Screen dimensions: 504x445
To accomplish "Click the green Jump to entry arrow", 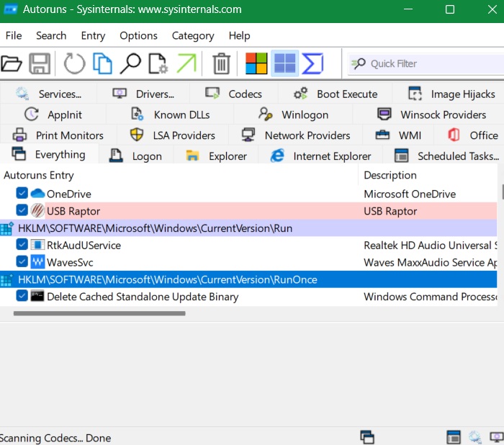I will [x=186, y=63].
